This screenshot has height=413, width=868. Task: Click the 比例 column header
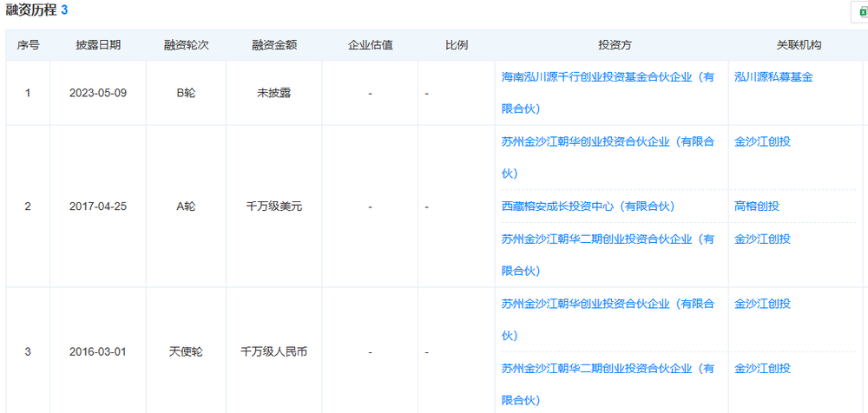(x=457, y=45)
